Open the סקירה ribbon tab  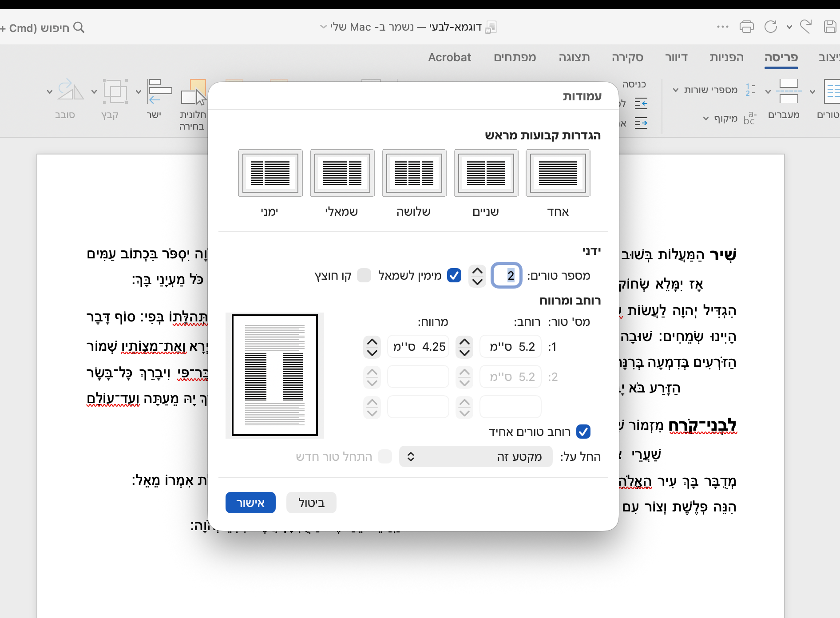click(x=627, y=57)
